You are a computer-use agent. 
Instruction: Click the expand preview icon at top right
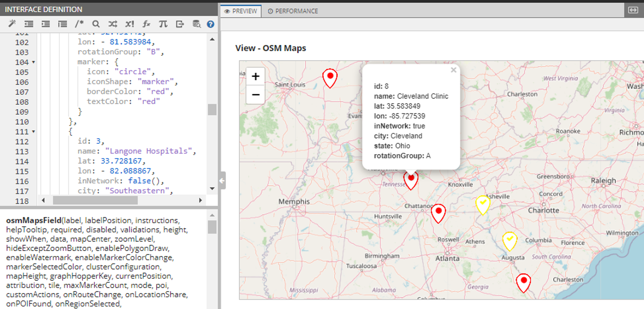(x=633, y=10)
